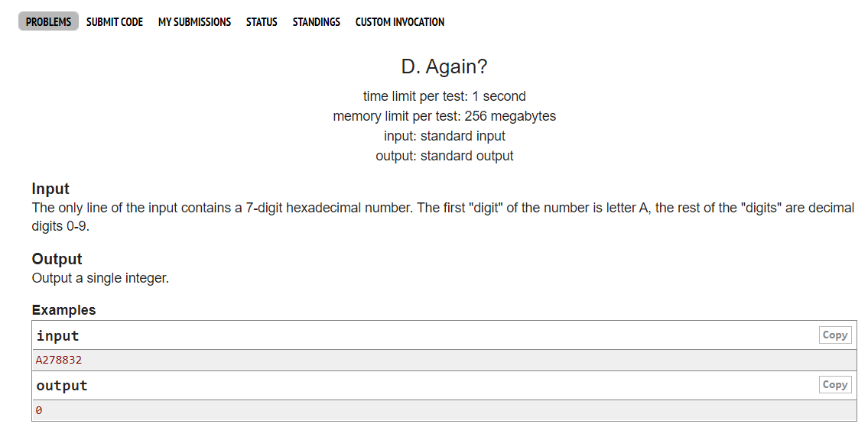The width and height of the screenshot is (868, 427).
Task: Open the Custom Invocation tab
Action: coord(399,22)
